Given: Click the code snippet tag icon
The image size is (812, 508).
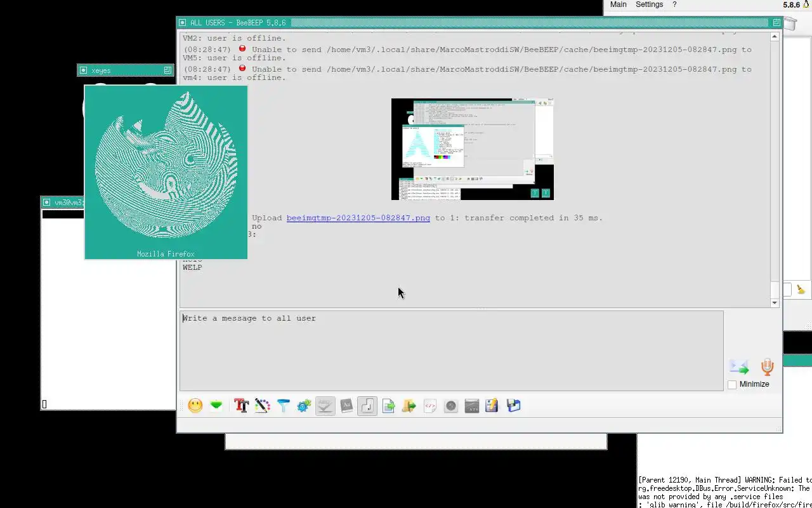Looking at the screenshot, I should (430, 406).
